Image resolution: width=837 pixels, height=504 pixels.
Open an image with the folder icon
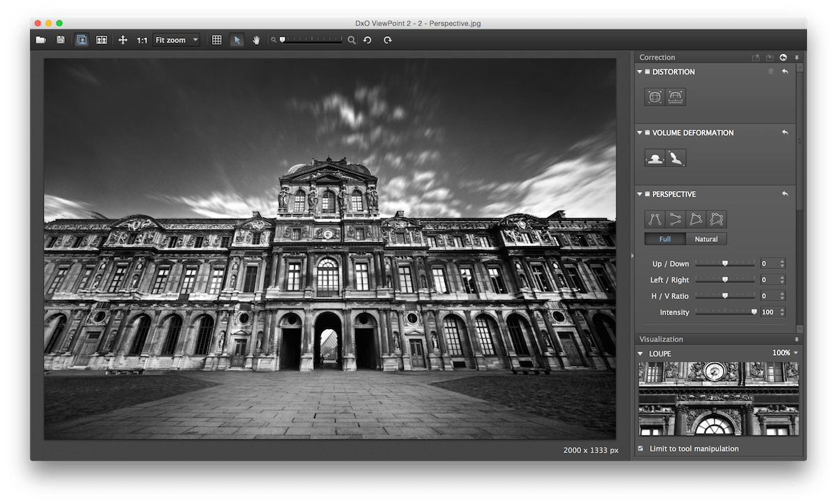coord(41,40)
